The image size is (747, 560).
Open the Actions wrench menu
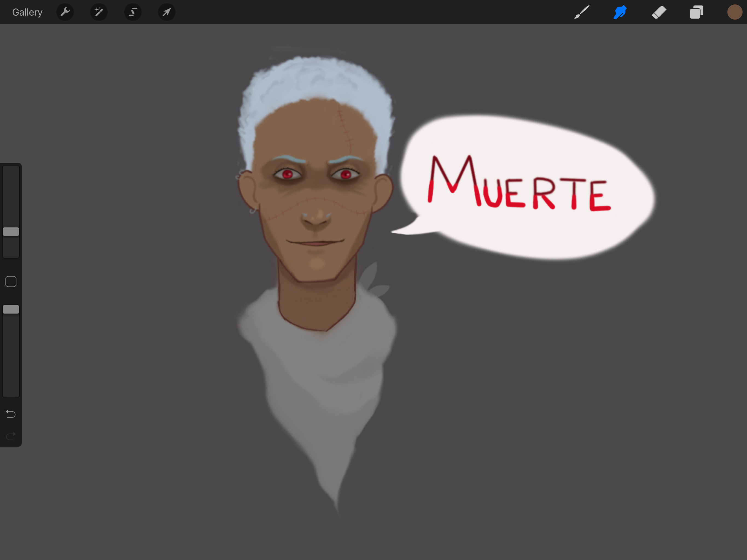(x=65, y=12)
